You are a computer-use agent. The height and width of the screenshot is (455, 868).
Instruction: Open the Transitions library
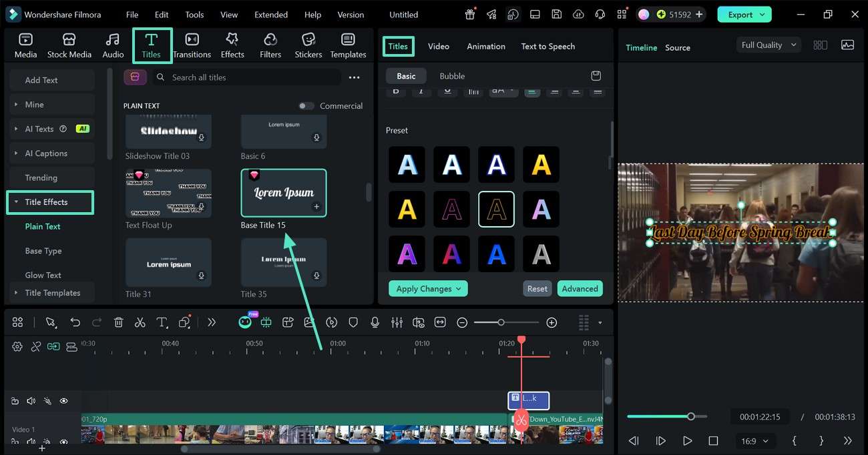(192, 45)
